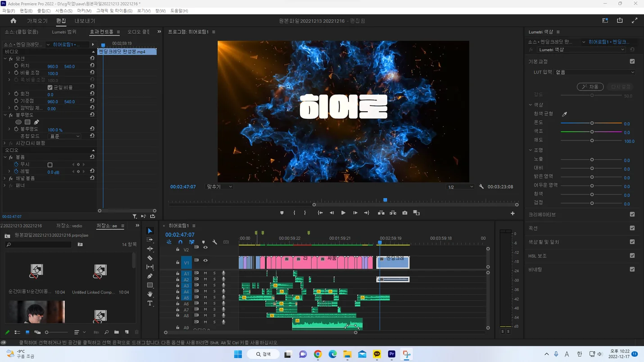Select the Hand tool
Image resolution: width=644 pixels, height=362 pixels.
tap(150, 294)
